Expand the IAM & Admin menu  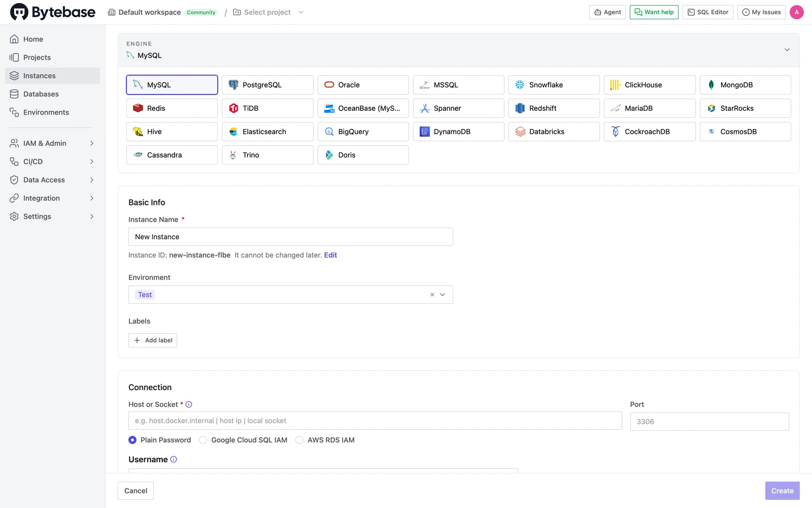[x=52, y=143]
